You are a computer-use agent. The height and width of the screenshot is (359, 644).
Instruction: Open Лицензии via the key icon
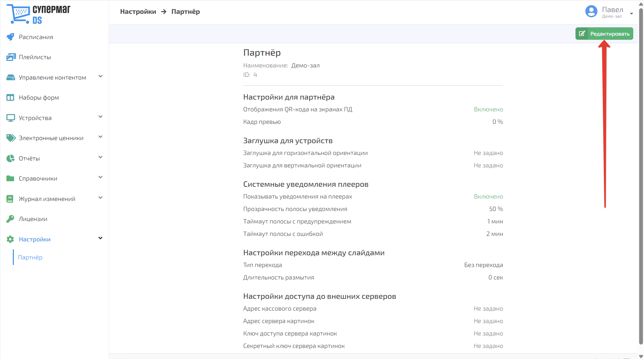click(x=10, y=219)
